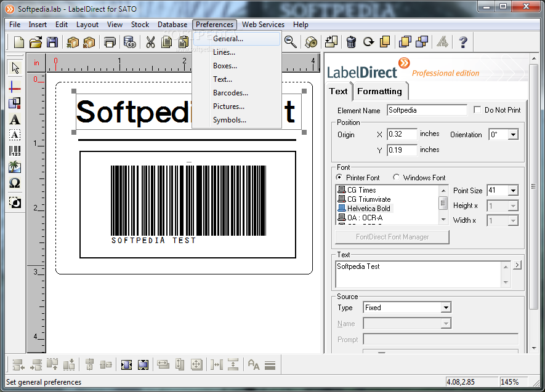The width and height of the screenshot is (545, 392).
Task: Click the center vertically on label icon
Action: pyautogui.click(x=143, y=364)
